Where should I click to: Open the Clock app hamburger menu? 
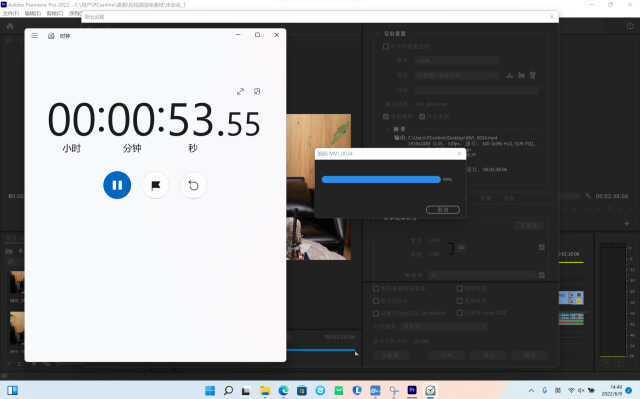pyautogui.click(x=35, y=35)
